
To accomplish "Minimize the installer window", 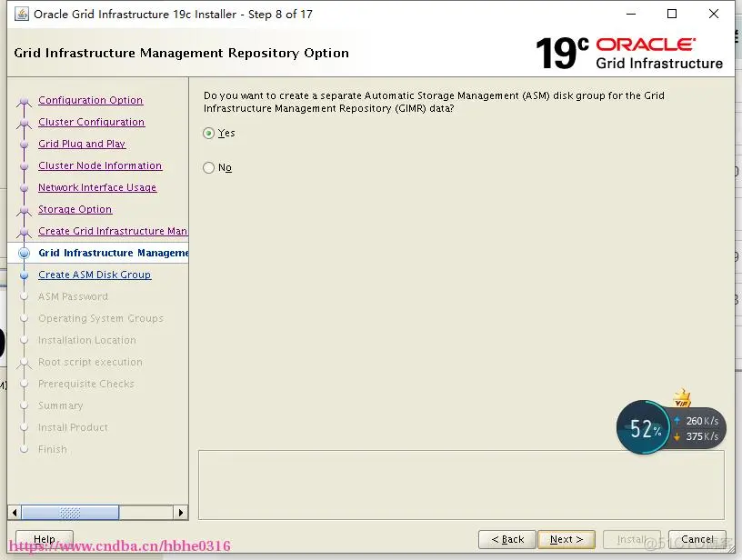I will (631, 14).
